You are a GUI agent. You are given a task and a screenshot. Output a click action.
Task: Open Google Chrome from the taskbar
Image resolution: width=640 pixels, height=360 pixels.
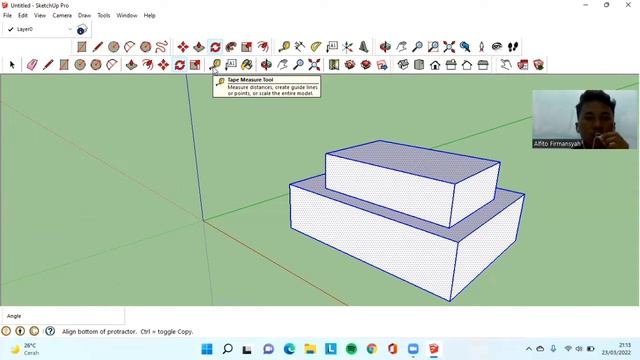click(372, 349)
